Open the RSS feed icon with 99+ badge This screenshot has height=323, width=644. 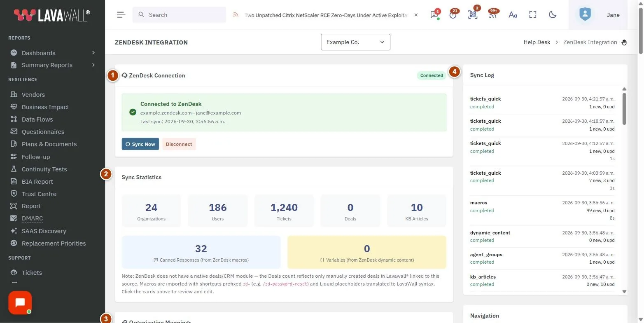[x=492, y=15]
